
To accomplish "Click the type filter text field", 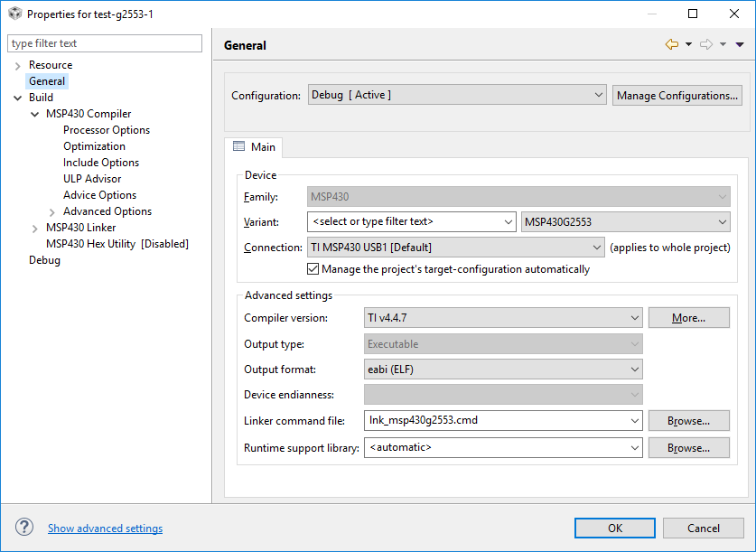I will (x=104, y=42).
